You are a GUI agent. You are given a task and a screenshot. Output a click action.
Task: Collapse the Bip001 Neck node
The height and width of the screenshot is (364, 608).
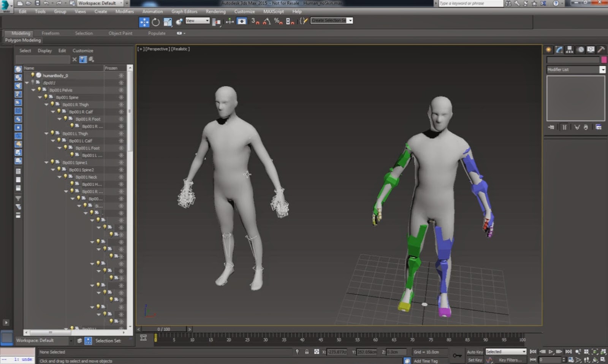coord(59,177)
